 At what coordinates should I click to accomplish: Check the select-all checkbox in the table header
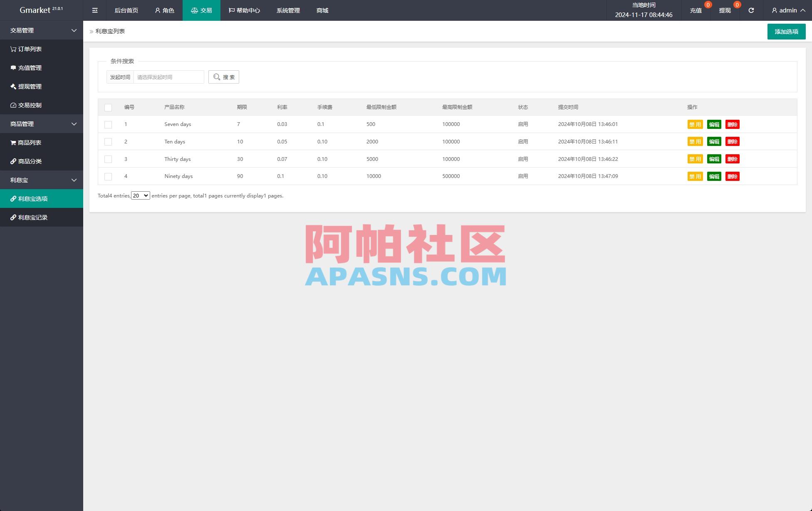[x=108, y=107]
